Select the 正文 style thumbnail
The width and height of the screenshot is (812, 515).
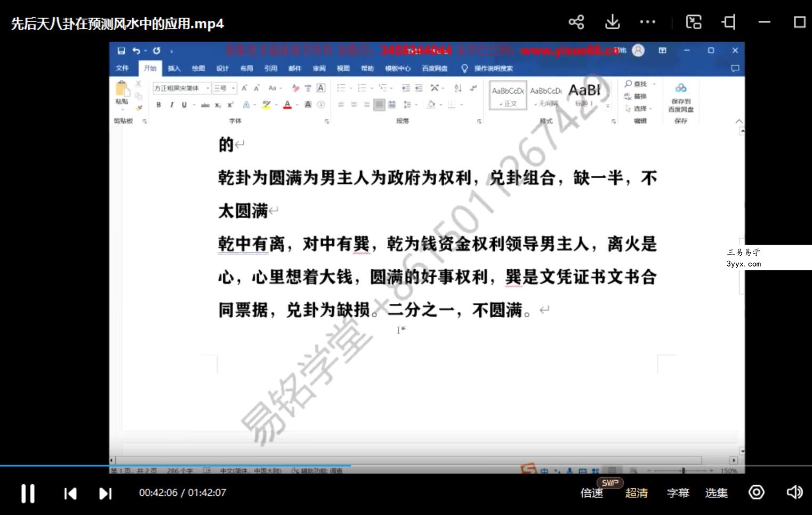(x=508, y=95)
